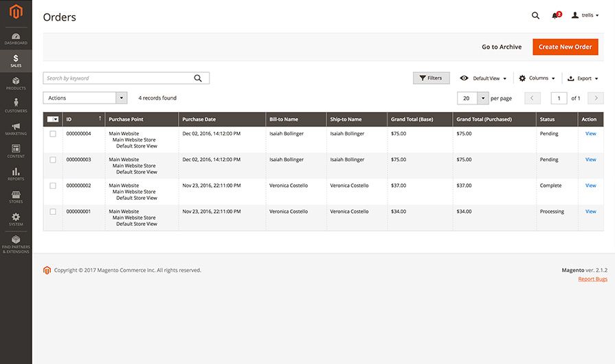Open the Dashboard sidebar icon
This screenshot has height=364, width=615.
pos(16,38)
